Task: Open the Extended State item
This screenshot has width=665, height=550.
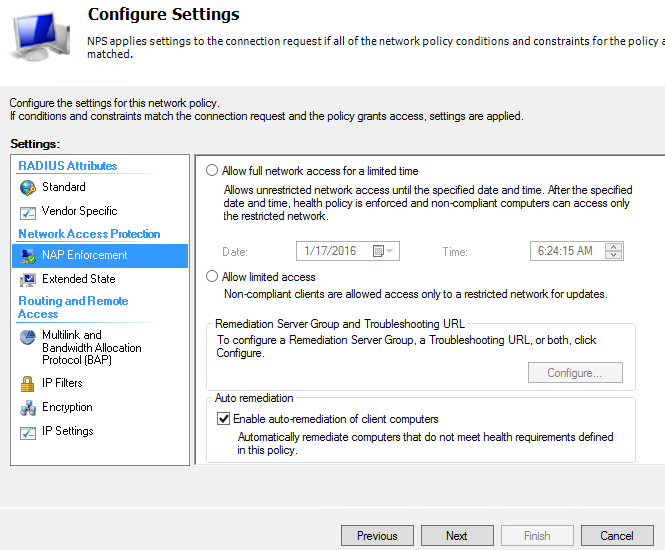Action: point(100,279)
